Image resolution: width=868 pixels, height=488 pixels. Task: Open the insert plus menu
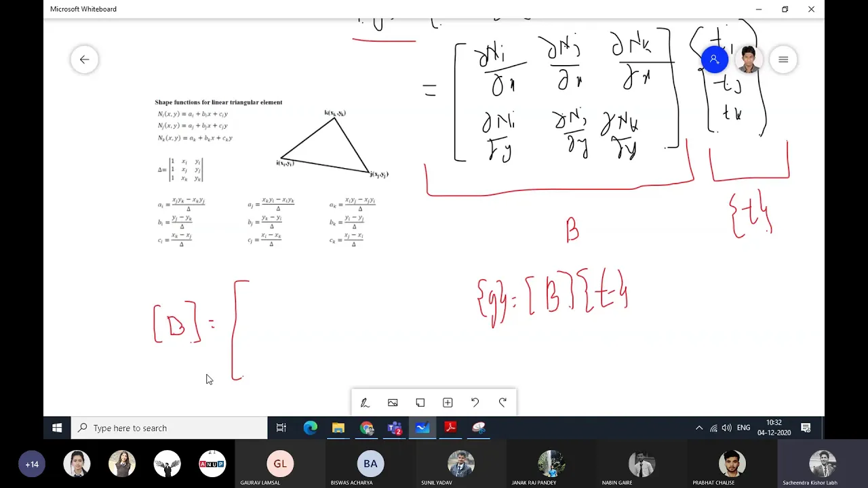click(x=448, y=403)
